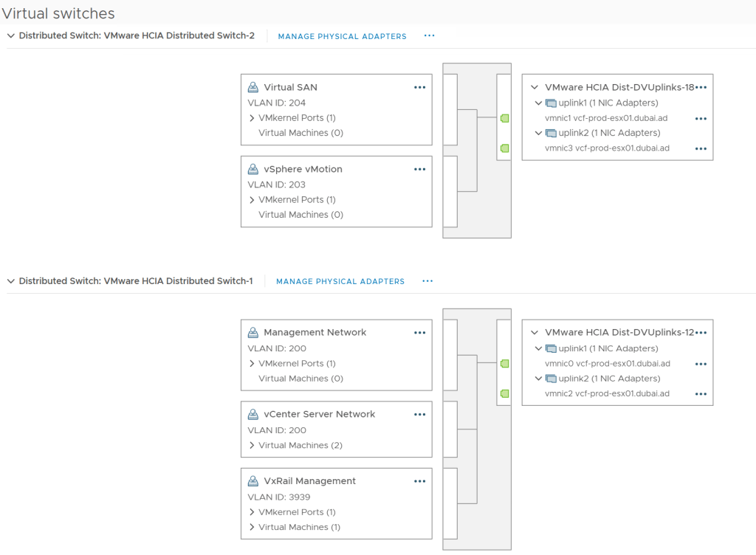
Task: Click the vSphere vMotion port group icon
Action: pos(252,169)
